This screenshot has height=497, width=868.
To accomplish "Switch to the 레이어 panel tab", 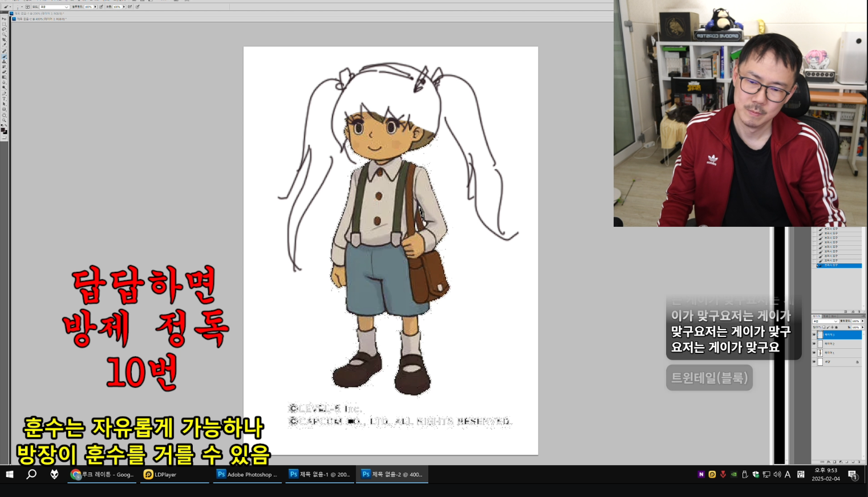I will tap(816, 316).
